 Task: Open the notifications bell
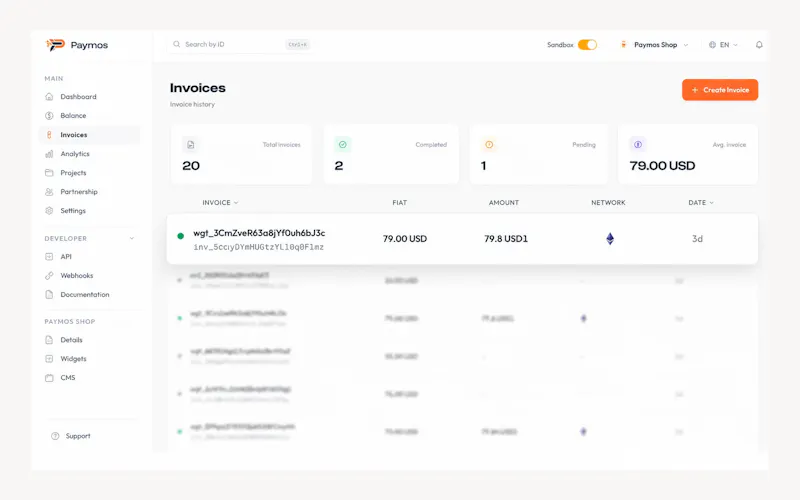coord(759,45)
